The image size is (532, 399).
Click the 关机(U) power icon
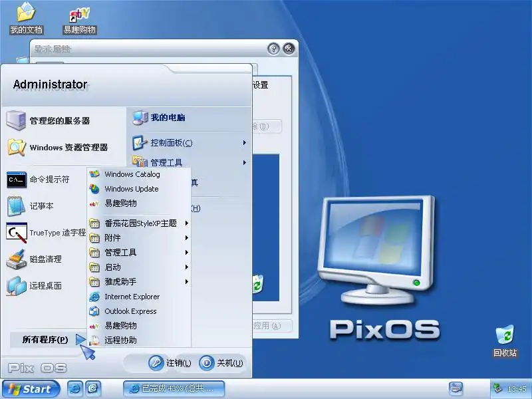pyautogui.click(x=206, y=362)
